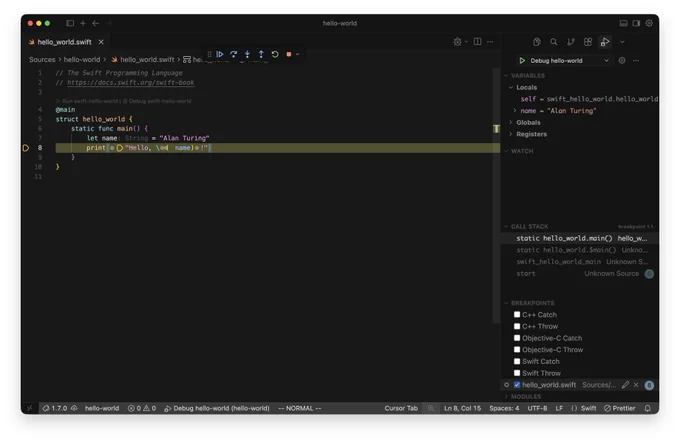Click UTF-8 encoding in status bar
680x442 pixels.
point(537,408)
